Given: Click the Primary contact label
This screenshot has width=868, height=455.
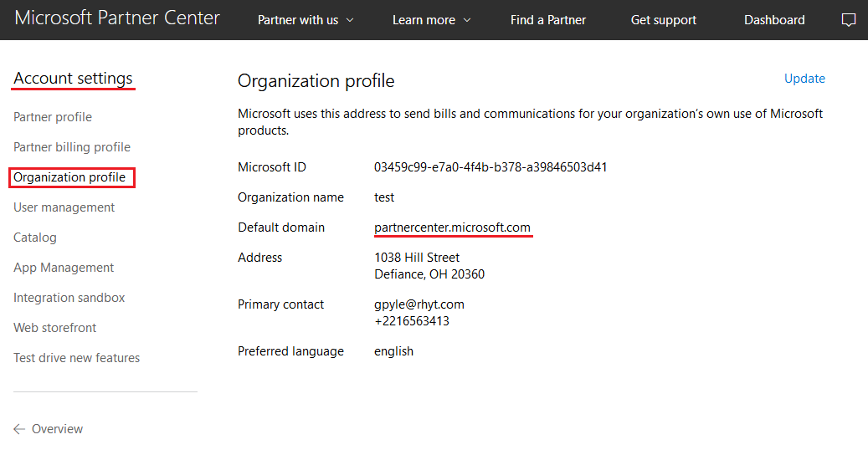Looking at the screenshot, I should [x=280, y=304].
